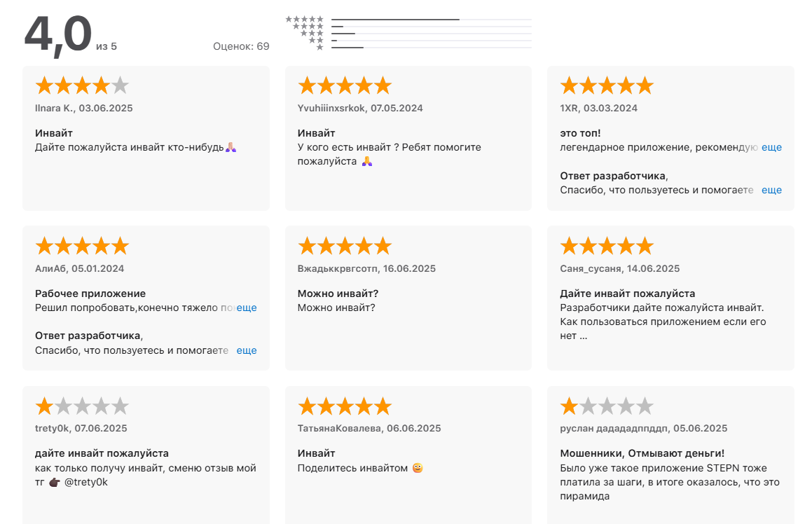This screenshot has width=812, height=524.
Task: Click the 4,0 overall rating score
Action: pyautogui.click(x=58, y=35)
